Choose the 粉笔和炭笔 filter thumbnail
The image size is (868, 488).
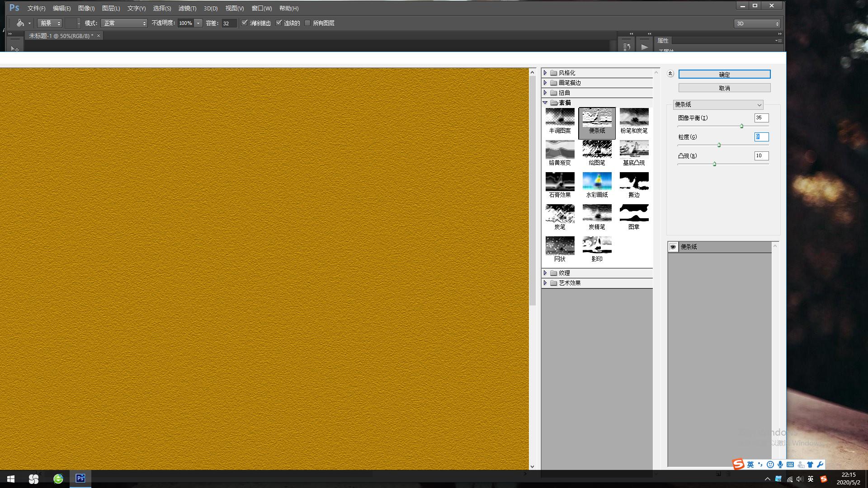tap(634, 117)
